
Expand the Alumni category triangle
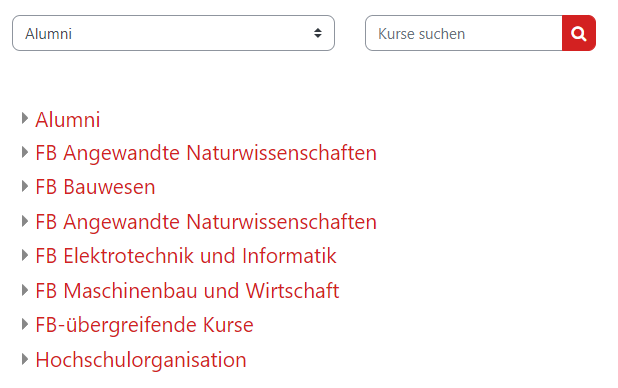(x=25, y=118)
